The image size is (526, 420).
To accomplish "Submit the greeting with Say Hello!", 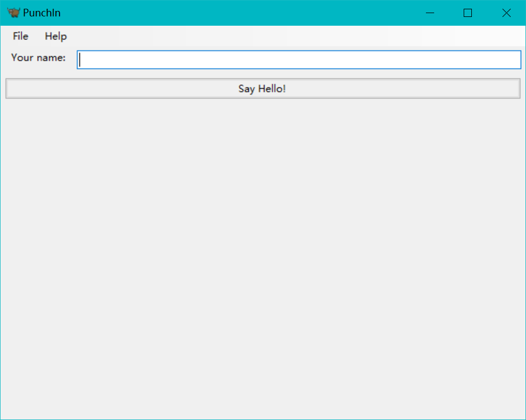I will point(262,89).
